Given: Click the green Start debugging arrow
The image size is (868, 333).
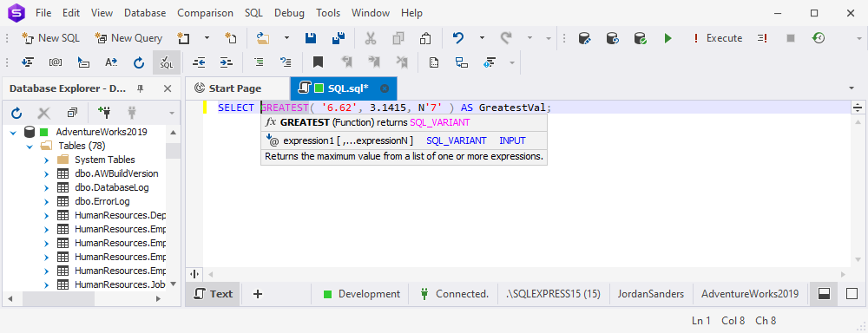Looking at the screenshot, I should [668, 38].
